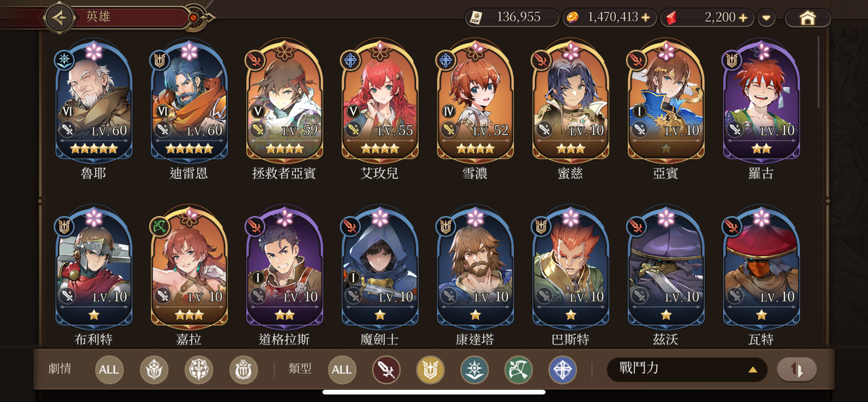
Task: Select the first 劇情 faction emblem filter
Action: click(x=154, y=370)
